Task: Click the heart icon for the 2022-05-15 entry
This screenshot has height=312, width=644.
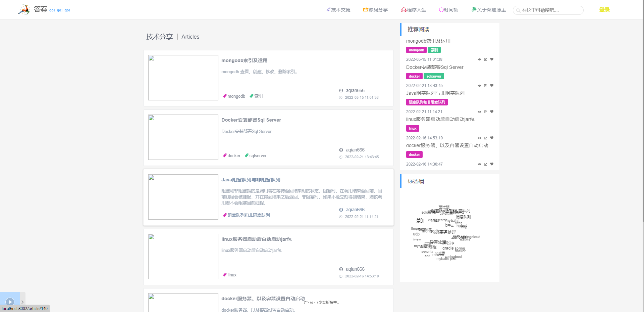Action: [x=492, y=59]
